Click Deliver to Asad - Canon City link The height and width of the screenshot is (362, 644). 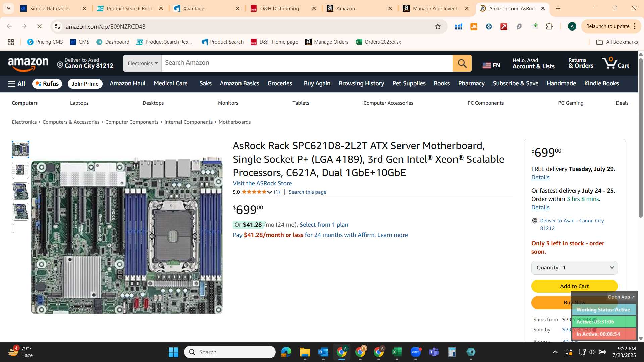tap(572, 224)
